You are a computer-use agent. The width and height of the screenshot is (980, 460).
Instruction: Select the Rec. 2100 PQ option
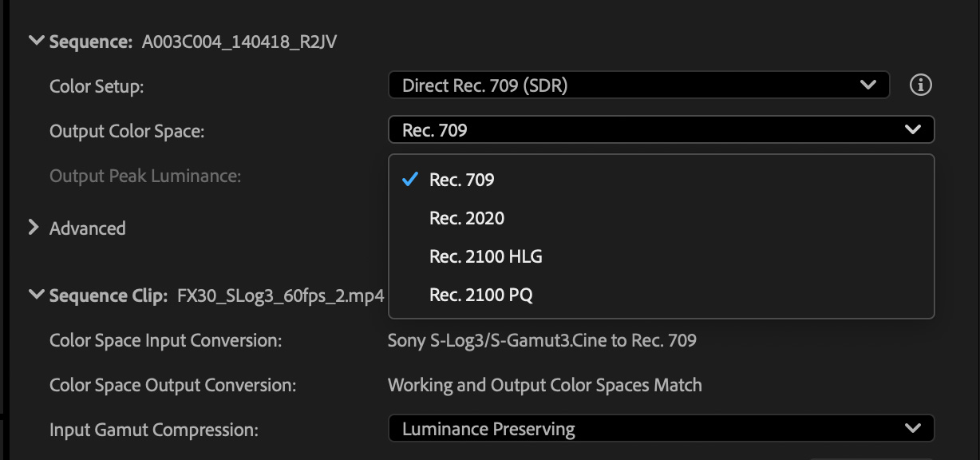[x=481, y=295]
